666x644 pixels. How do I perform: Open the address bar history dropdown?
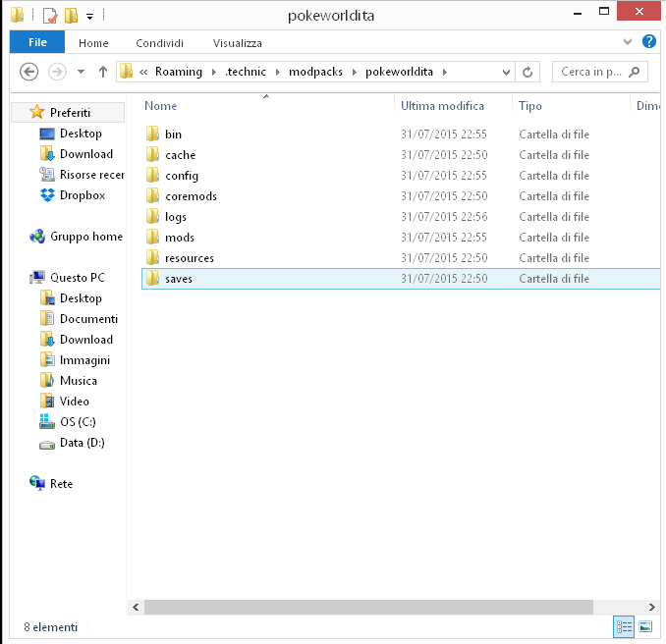pyautogui.click(x=506, y=73)
